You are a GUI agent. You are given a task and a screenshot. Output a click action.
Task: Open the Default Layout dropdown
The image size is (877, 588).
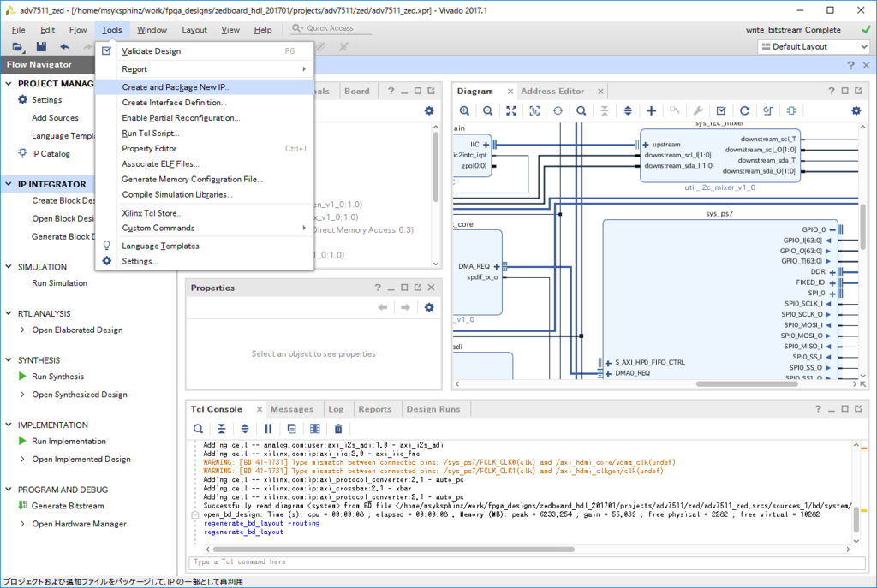click(814, 47)
